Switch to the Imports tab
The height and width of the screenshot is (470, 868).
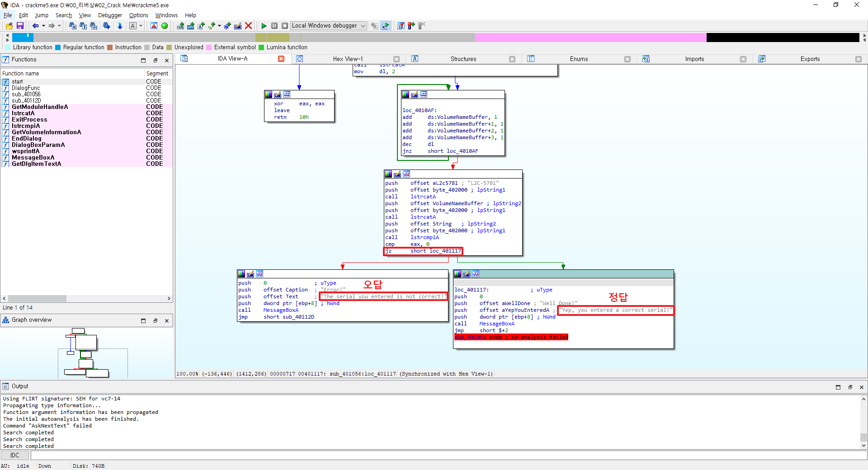pyautogui.click(x=694, y=59)
